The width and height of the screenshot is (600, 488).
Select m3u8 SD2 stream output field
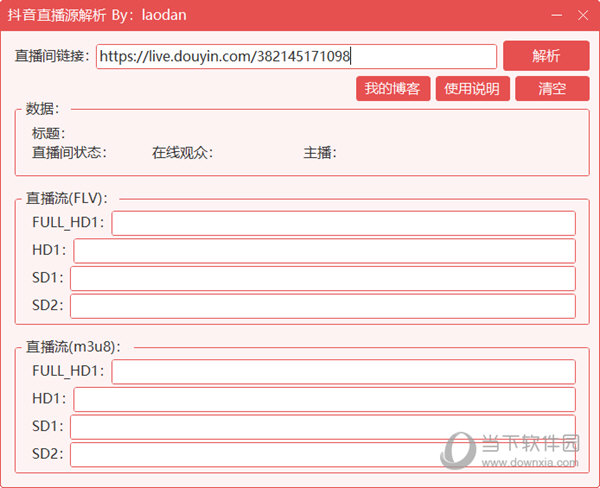(323, 454)
